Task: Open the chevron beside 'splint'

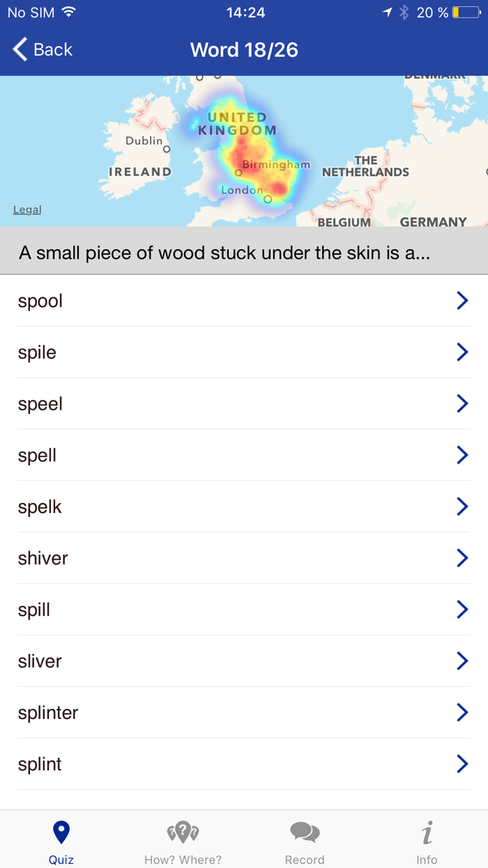Action: [x=462, y=763]
